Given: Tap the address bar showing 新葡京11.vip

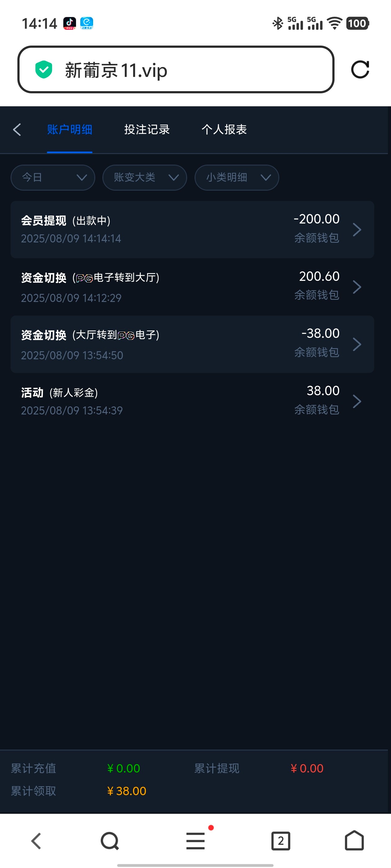Looking at the screenshot, I should click(x=175, y=70).
